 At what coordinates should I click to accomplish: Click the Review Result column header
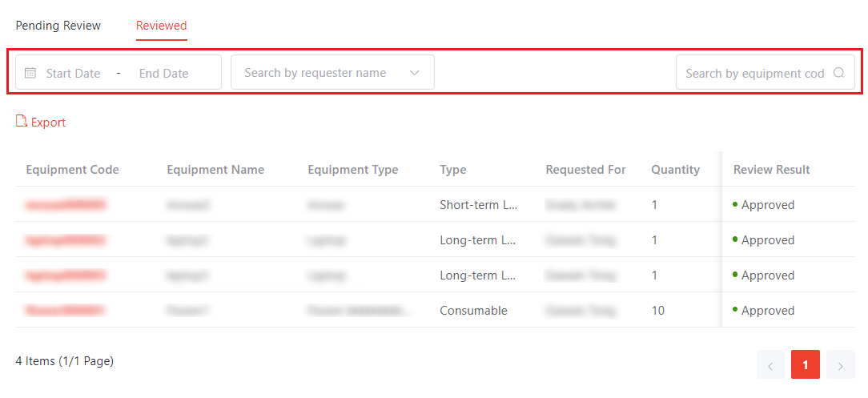(x=771, y=169)
